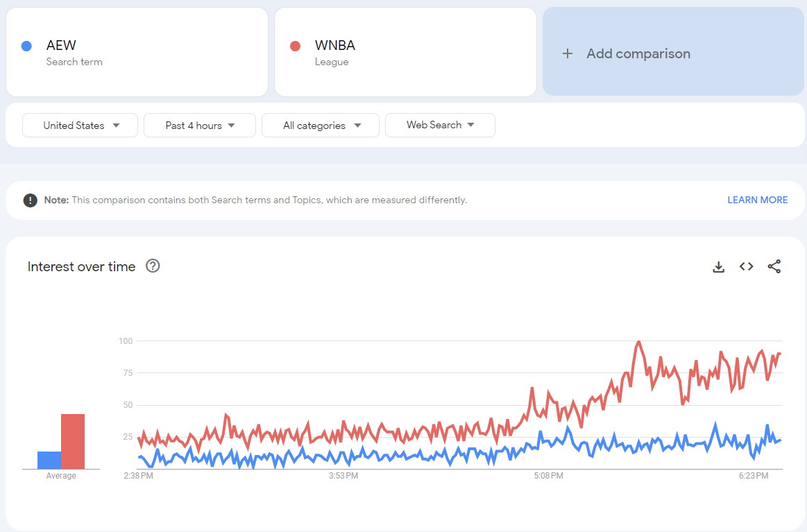Image resolution: width=807 pixels, height=532 pixels.
Task: Click the plus icon in Add comparison
Action: (x=568, y=53)
